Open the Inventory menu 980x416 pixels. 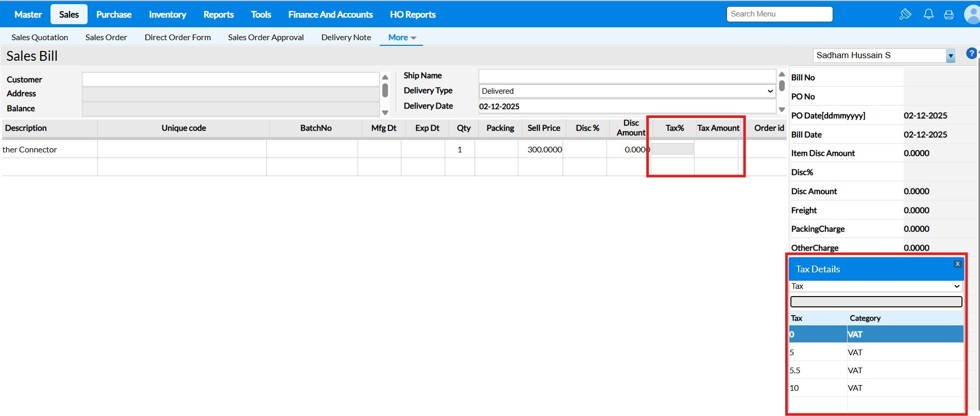(167, 14)
